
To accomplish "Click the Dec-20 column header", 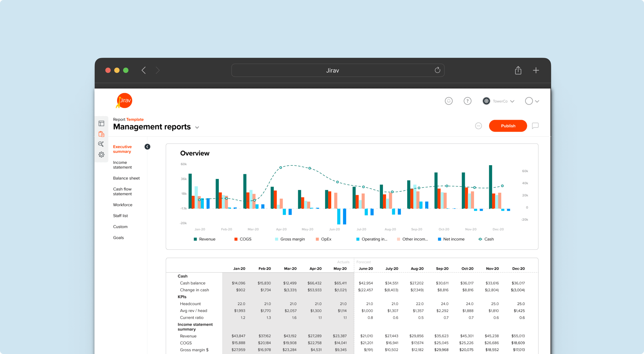I will [x=518, y=268].
